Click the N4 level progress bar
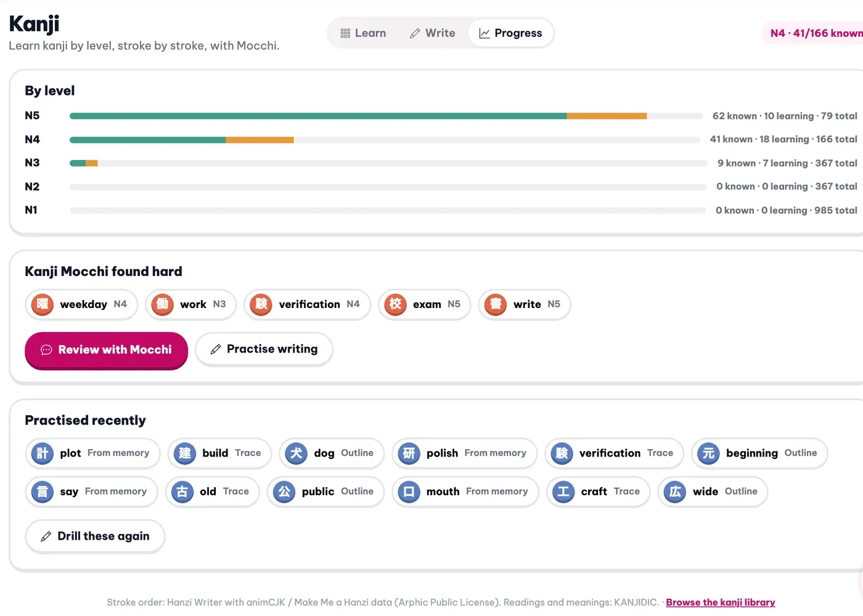Screen dimensions: 863x616 click(385, 140)
